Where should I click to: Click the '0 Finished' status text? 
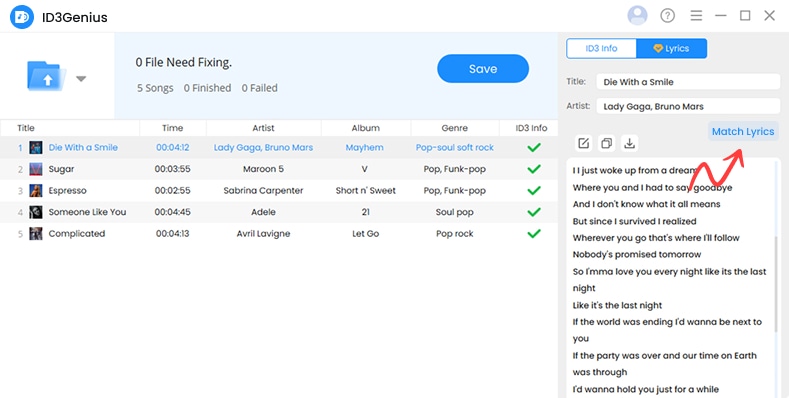point(207,88)
